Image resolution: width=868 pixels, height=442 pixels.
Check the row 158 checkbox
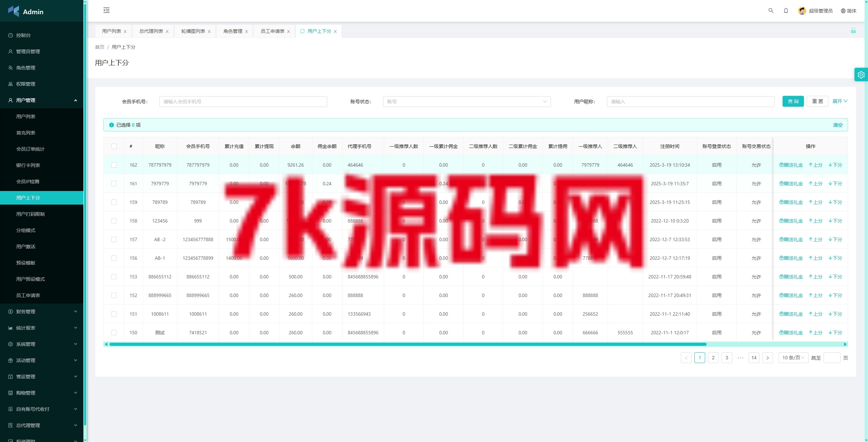click(x=114, y=221)
